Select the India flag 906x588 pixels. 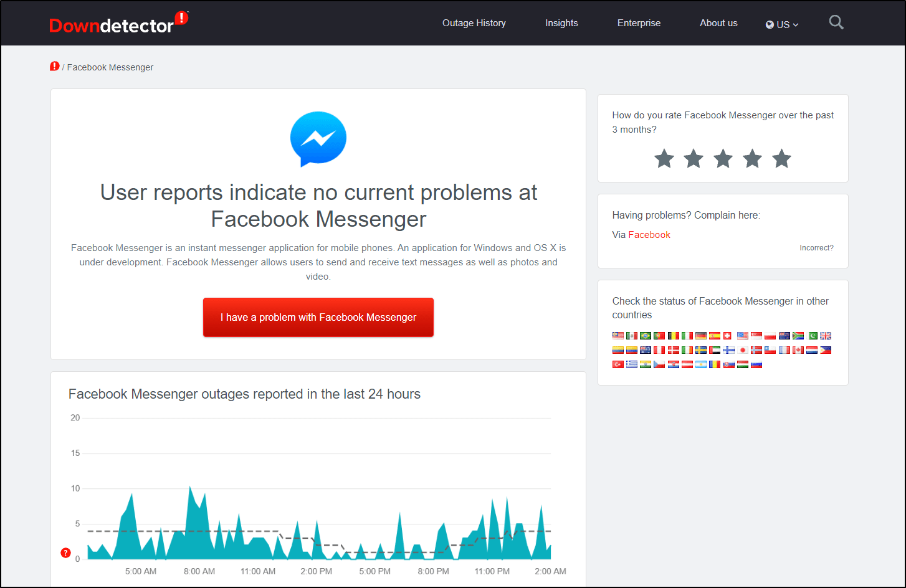646,364
